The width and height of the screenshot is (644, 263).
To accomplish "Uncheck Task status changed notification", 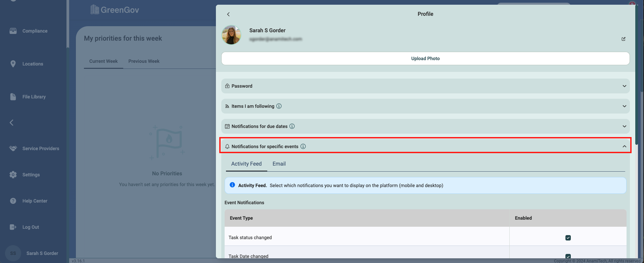I will click(568, 238).
